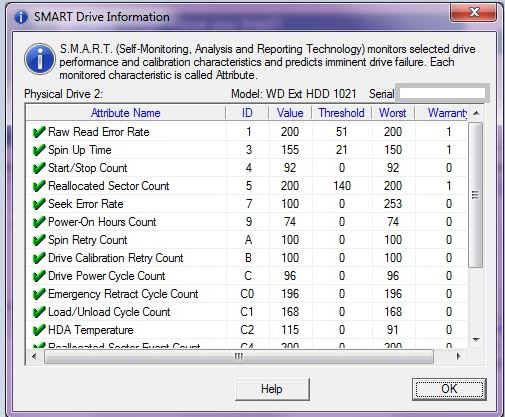Click the green checkmark next to Spin Up Time
The height and width of the screenshot is (417, 505).
pos(39,150)
